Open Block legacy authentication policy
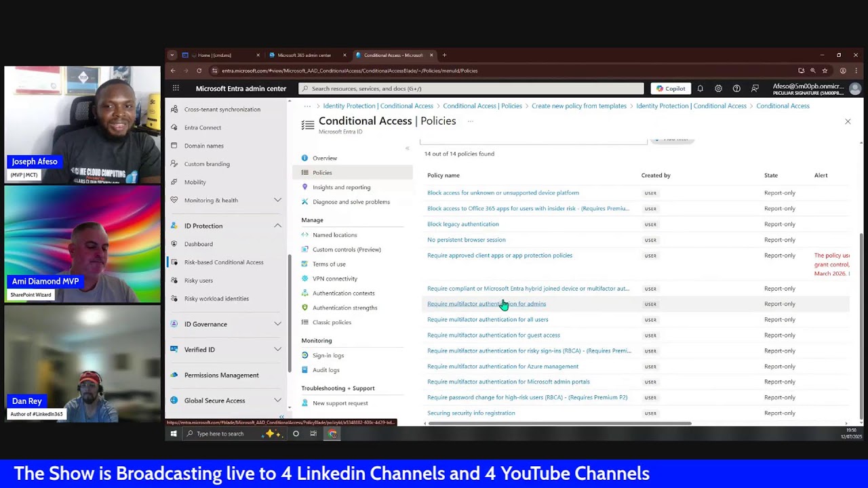 (462, 224)
